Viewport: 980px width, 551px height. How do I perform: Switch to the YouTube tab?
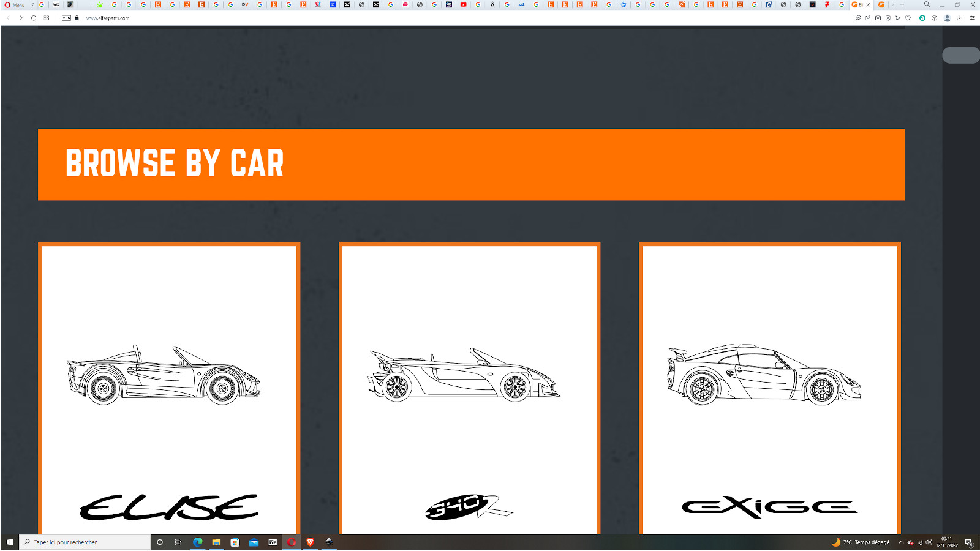pos(463,4)
